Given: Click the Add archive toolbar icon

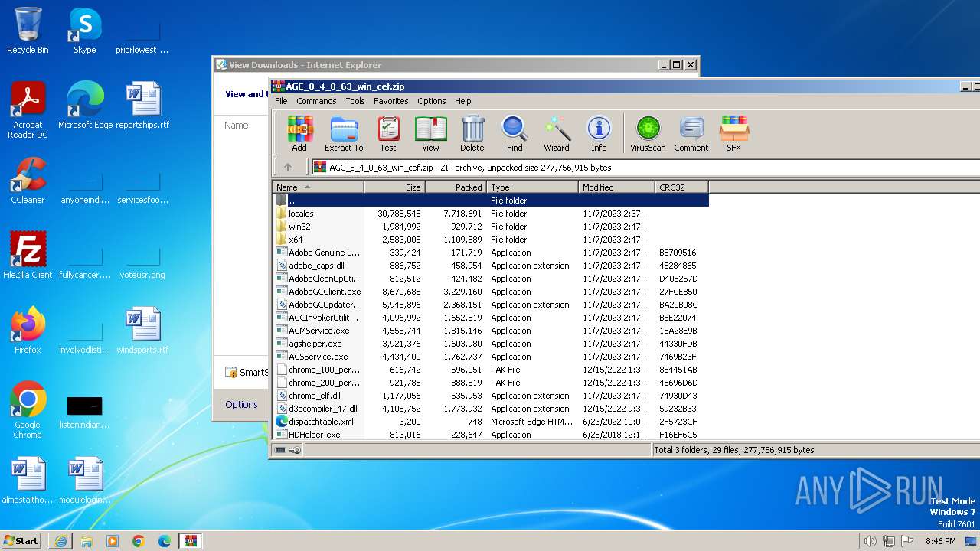Looking at the screenshot, I should [299, 134].
